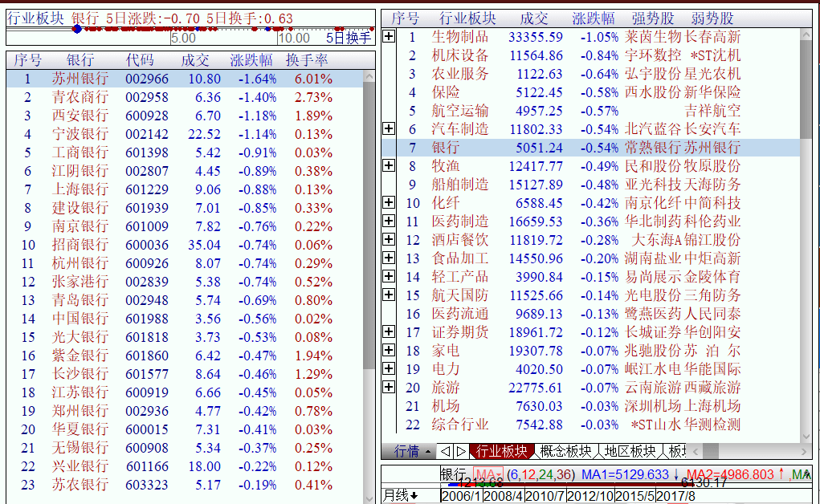Screen dimensions: 820x504
Task: Expand the 食品加工 industry row
Action: click(x=389, y=258)
